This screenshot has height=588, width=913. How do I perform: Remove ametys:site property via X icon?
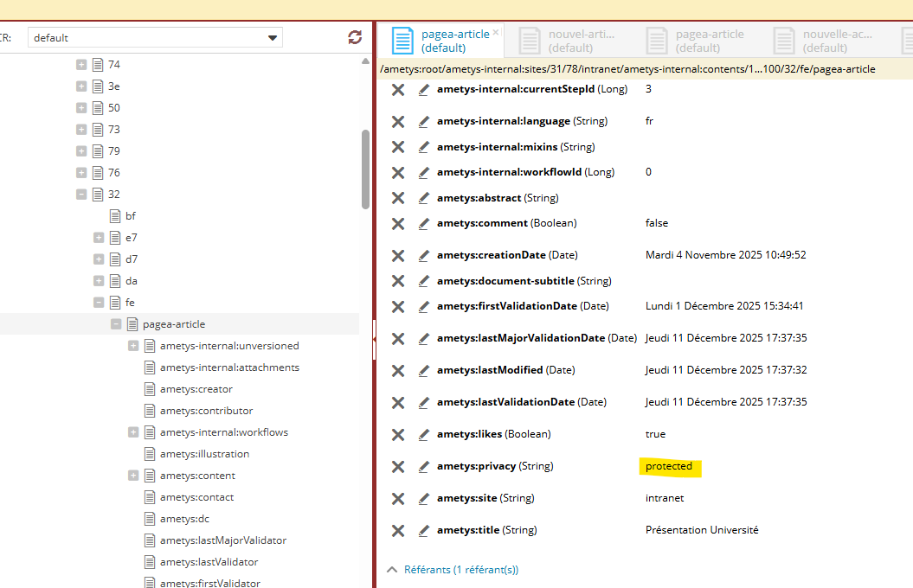398,498
